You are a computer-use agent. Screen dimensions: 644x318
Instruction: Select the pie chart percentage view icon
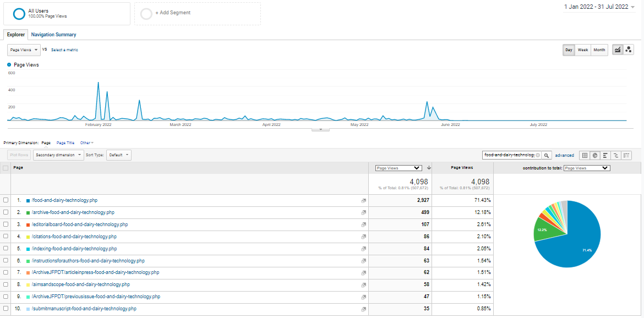[x=595, y=156]
